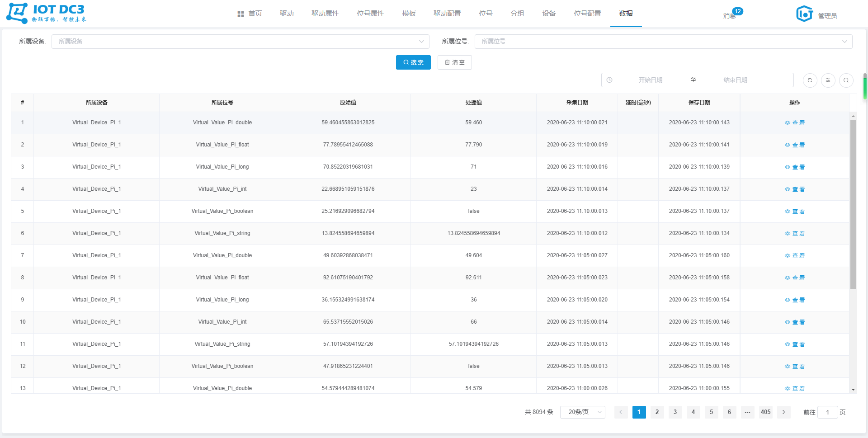This screenshot has height=438, width=868.
Task: Click the value 59.460455863012825
Action: (348, 122)
